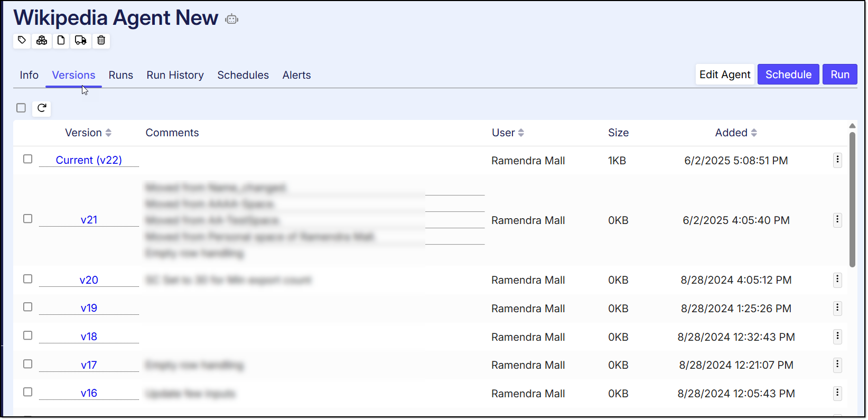The width and height of the screenshot is (868, 420).
Task: Click the tag icon under the title
Action: click(22, 40)
